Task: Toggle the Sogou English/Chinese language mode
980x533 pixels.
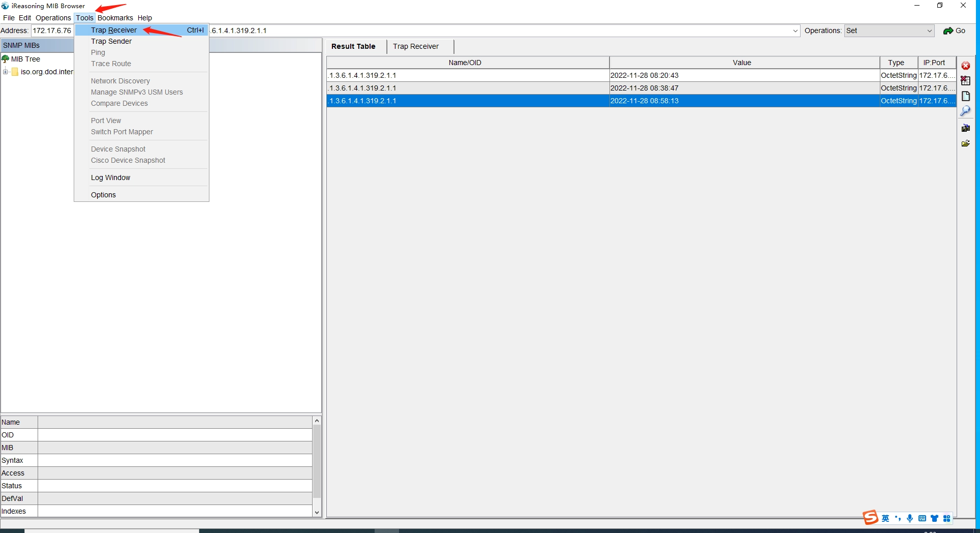Action: click(885, 518)
